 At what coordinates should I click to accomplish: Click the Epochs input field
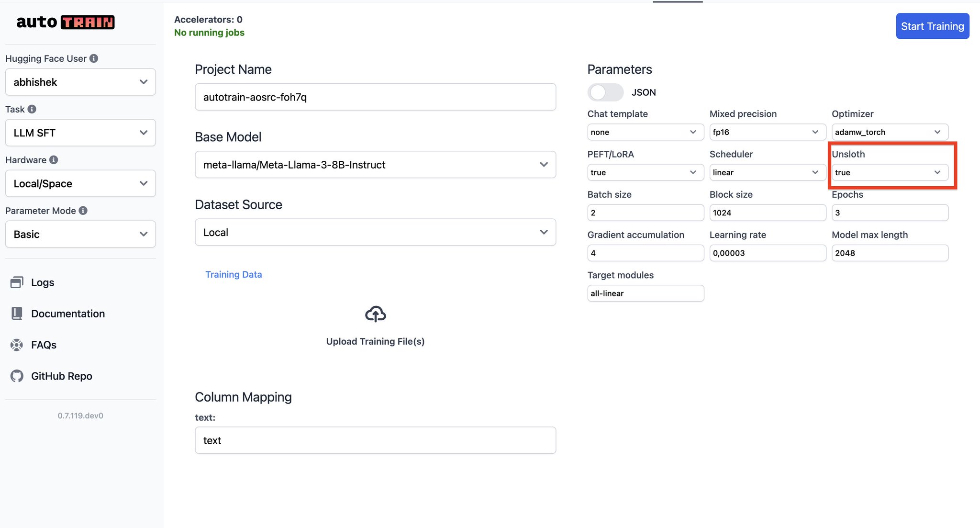(x=890, y=213)
